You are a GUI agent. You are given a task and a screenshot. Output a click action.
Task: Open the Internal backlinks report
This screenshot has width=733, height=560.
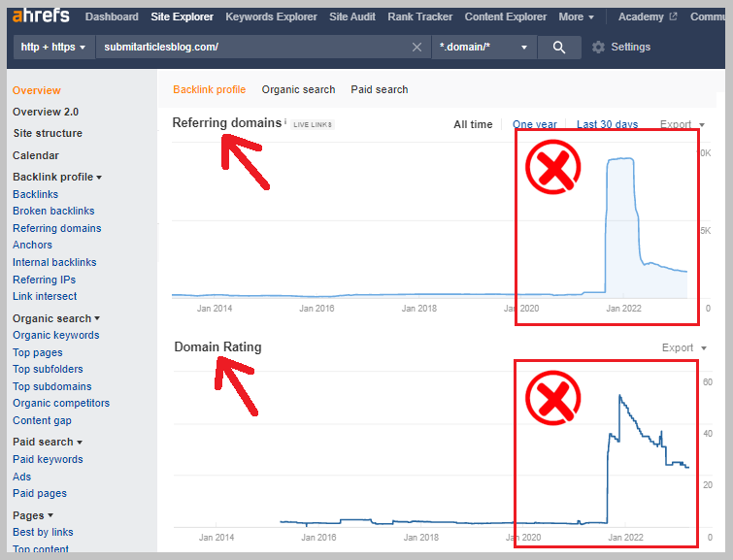pos(54,262)
